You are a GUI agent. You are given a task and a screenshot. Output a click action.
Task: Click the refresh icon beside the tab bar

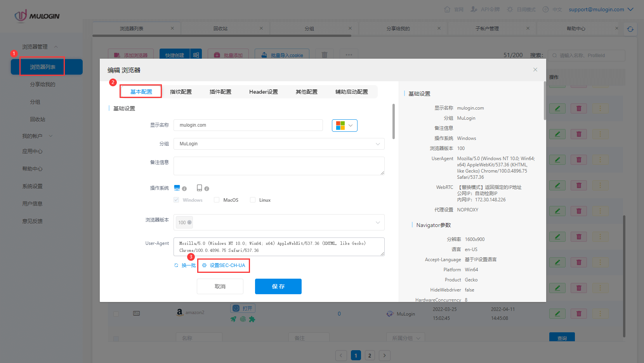coord(630,29)
